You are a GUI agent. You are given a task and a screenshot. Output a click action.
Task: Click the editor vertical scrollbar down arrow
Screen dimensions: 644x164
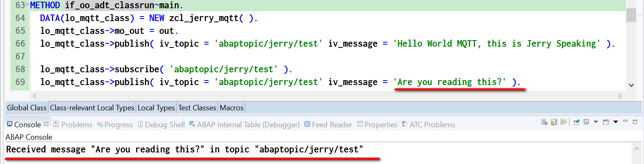(x=631, y=85)
